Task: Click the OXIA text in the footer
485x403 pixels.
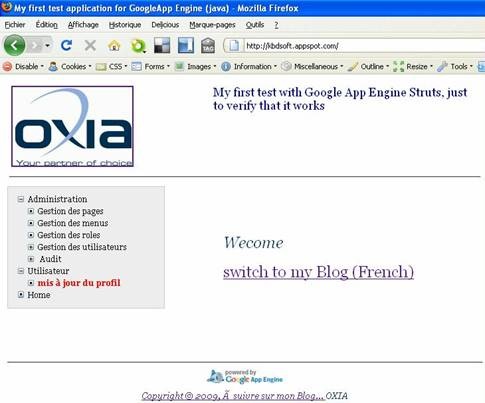Action: [x=337, y=396]
